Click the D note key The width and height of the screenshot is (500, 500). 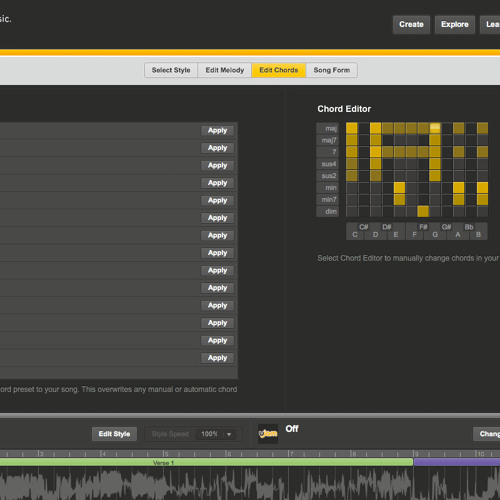(x=375, y=235)
